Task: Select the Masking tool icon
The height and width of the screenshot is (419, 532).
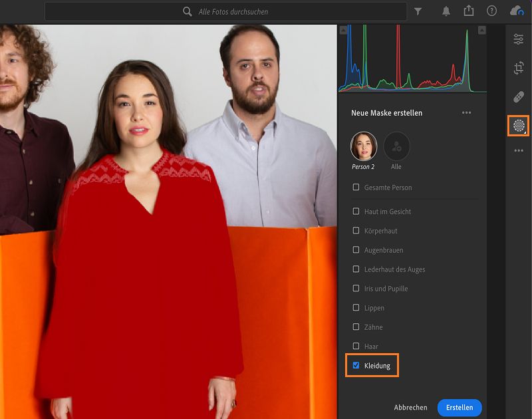Action: coord(519,126)
